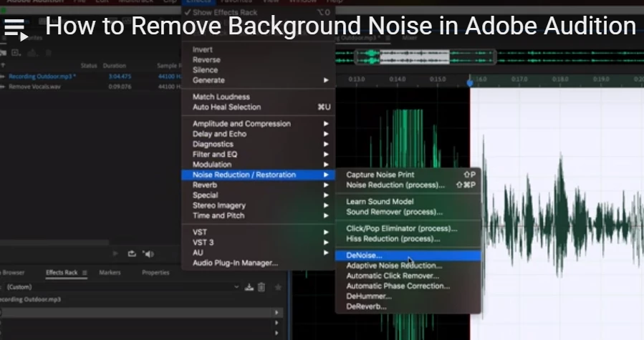Save the effects rack preset icon
This screenshot has height=340, width=644.
249,287
